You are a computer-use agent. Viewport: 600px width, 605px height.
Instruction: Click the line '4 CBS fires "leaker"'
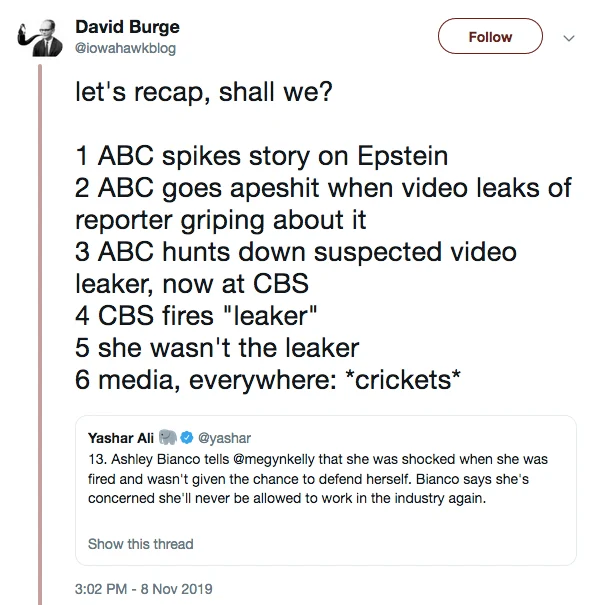pyautogui.click(x=196, y=314)
